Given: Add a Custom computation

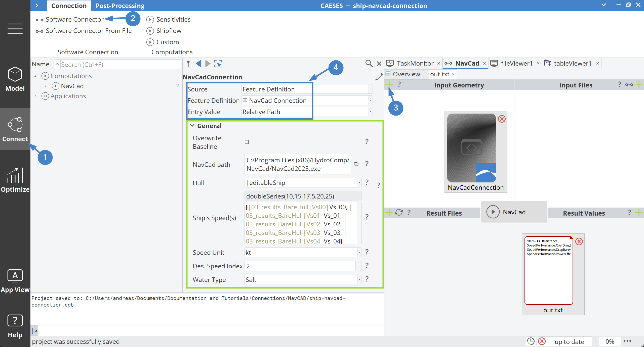Looking at the screenshot, I should [163, 42].
